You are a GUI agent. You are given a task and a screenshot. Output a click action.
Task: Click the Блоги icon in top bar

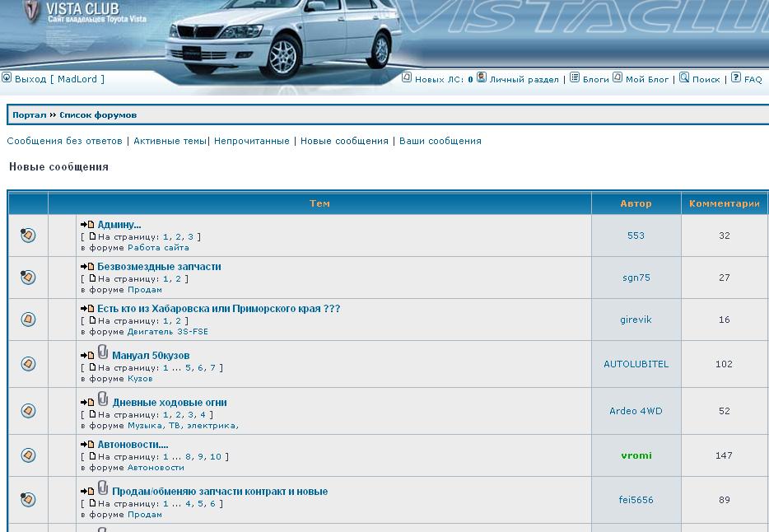point(575,78)
